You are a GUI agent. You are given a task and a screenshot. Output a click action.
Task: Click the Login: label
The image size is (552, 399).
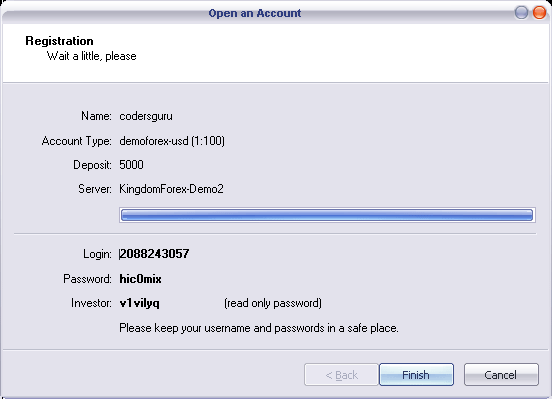click(97, 254)
